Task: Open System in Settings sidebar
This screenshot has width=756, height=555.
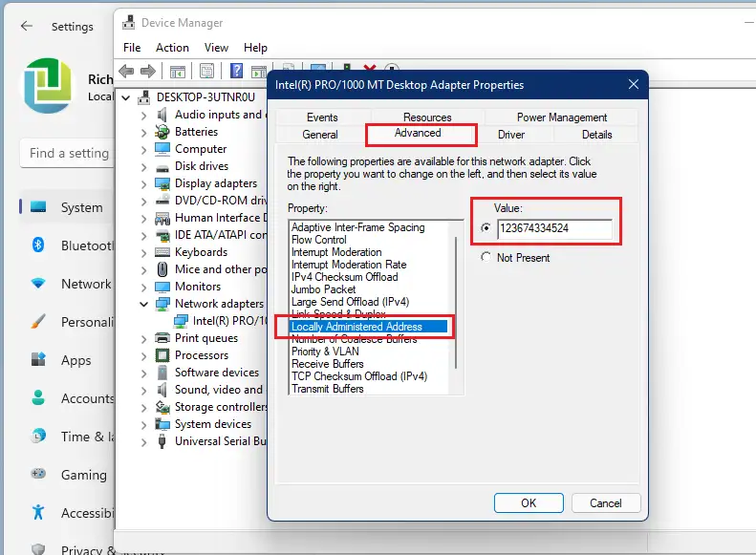Action: pyautogui.click(x=68, y=207)
